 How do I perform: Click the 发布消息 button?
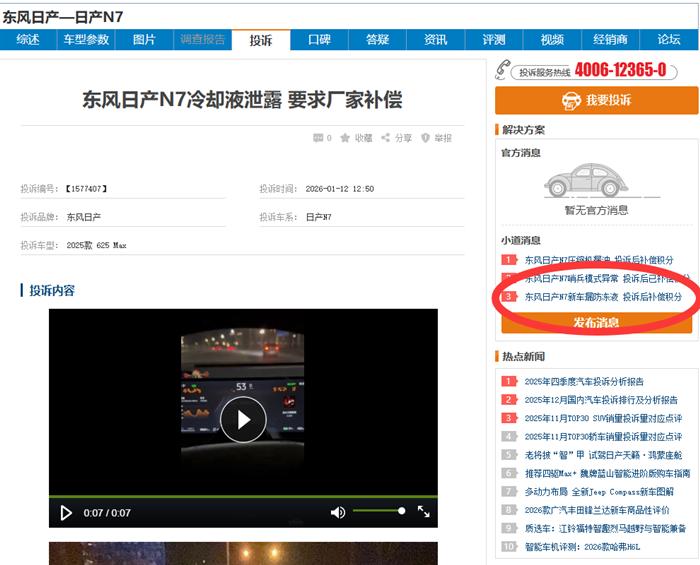[596, 322]
